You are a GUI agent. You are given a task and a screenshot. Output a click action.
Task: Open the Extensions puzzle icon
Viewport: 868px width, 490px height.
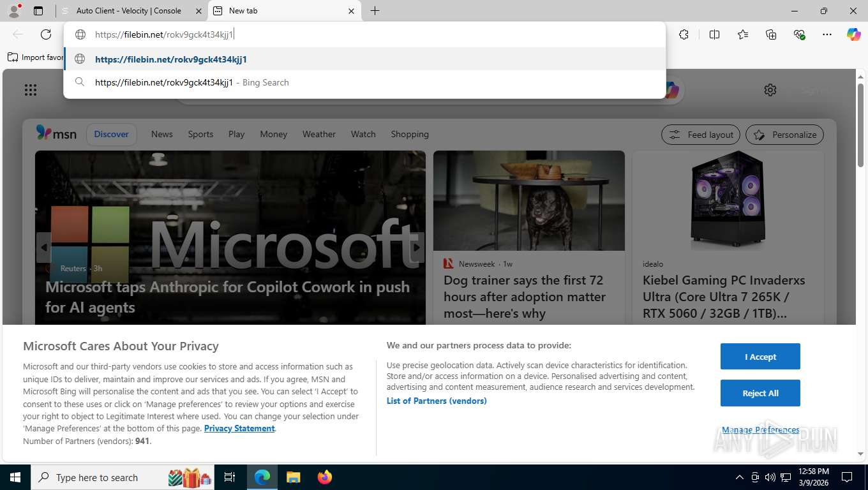pyautogui.click(x=684, y=34)
